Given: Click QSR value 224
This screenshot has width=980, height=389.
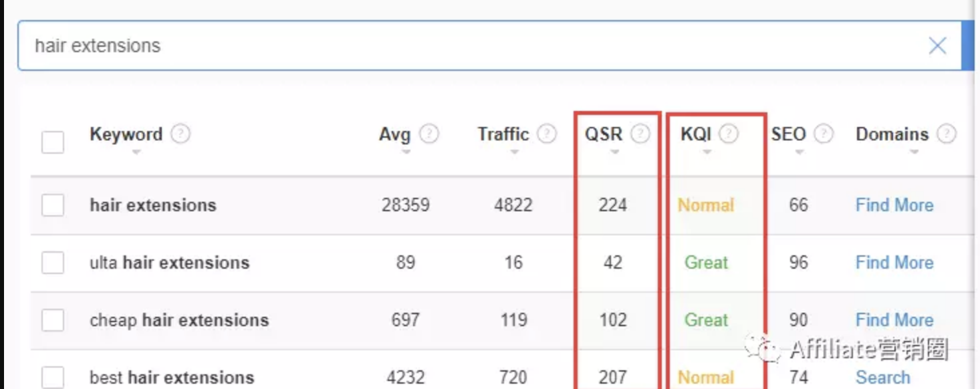Looking at the screenshot, I should click(613, 205).
